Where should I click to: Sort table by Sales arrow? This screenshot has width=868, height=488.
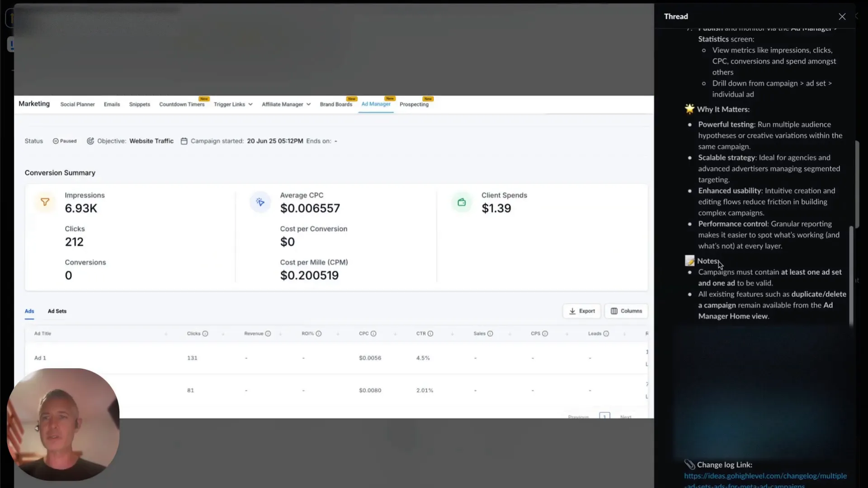(x=510, y=334)
